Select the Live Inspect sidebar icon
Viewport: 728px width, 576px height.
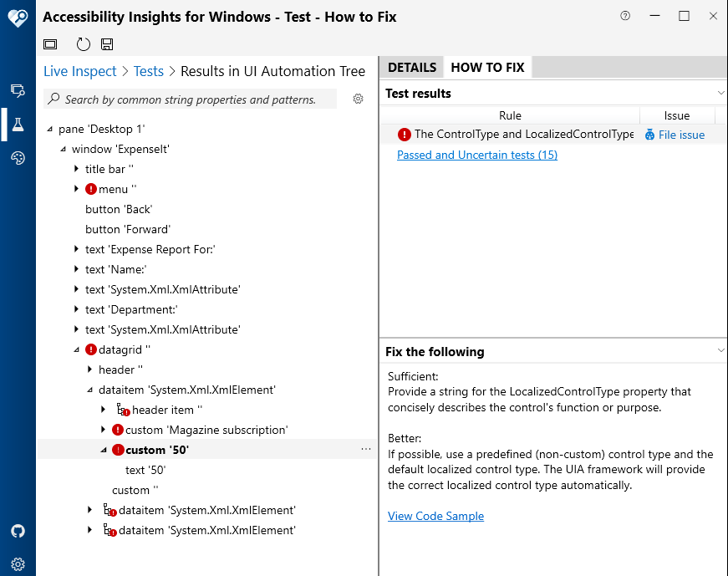coord(18,90)
